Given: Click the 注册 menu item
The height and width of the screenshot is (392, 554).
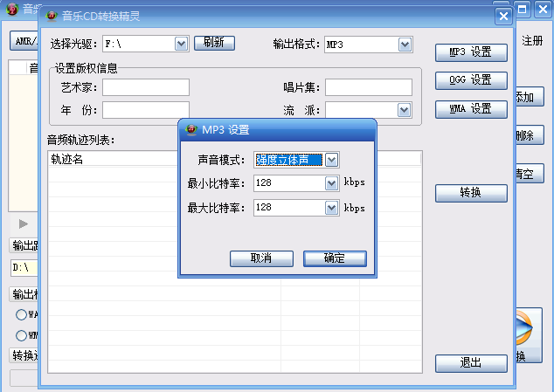Looking at the screenshot, I should (x=532, y=41).
